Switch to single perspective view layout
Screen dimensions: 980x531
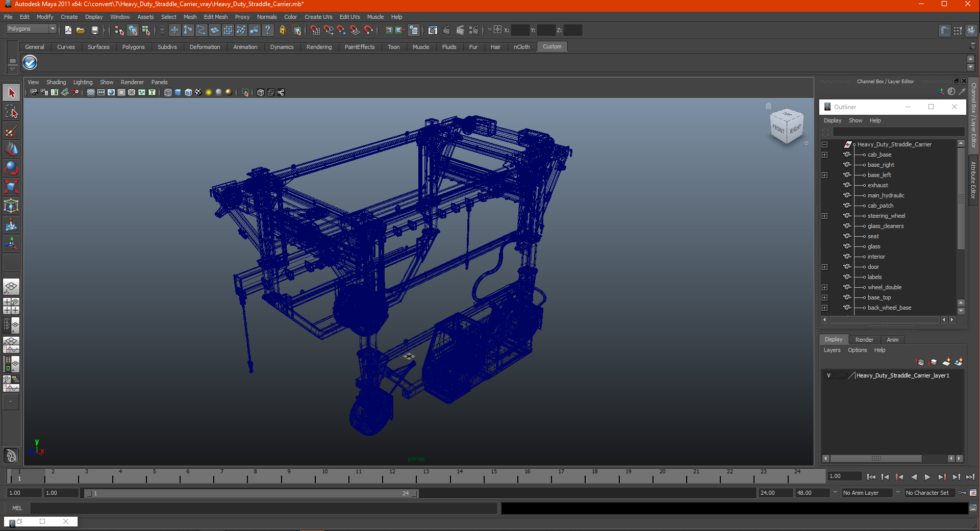pyautogui.click(x=11, y=287)
